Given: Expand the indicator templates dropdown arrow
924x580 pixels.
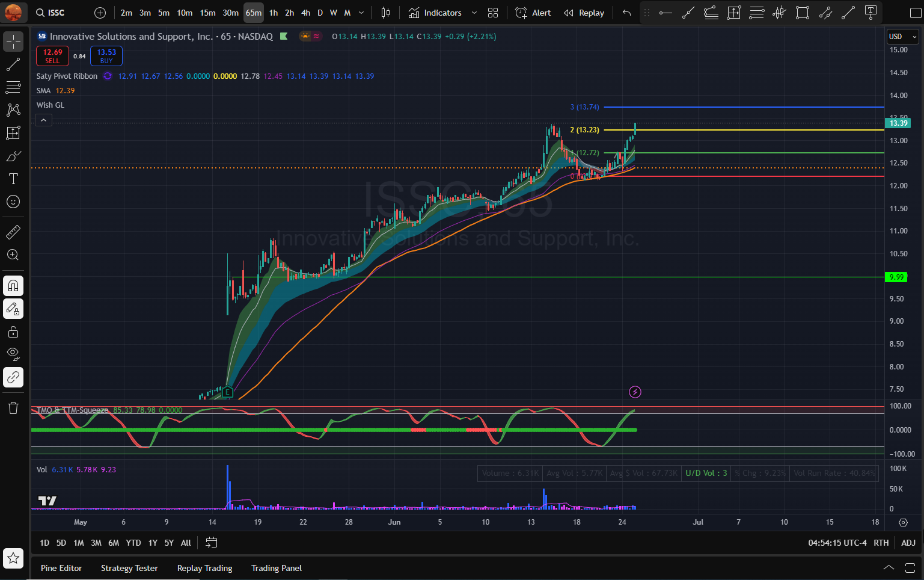Looking at the screenshot, I should tap(474, 13).
